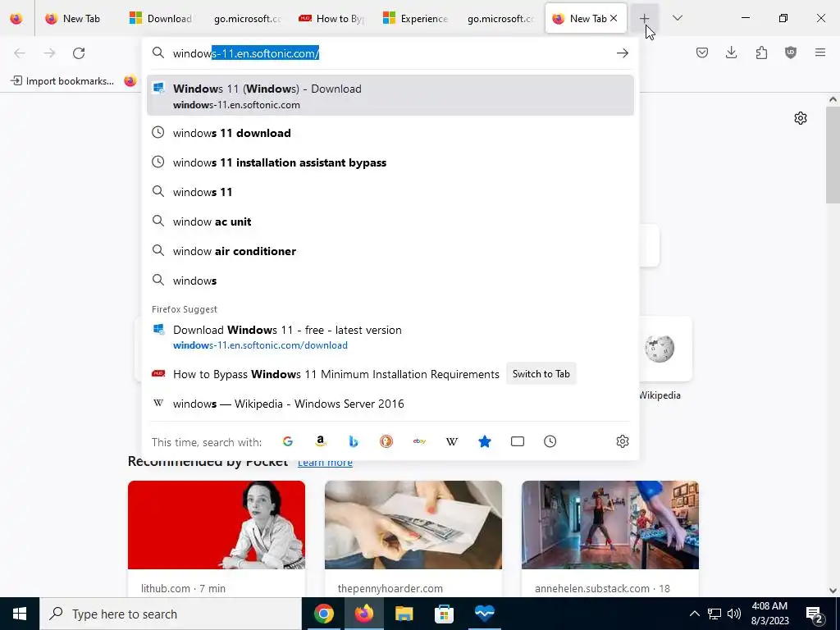
Task: Open Download Windows 11 free latest version result
Action: 390,337
